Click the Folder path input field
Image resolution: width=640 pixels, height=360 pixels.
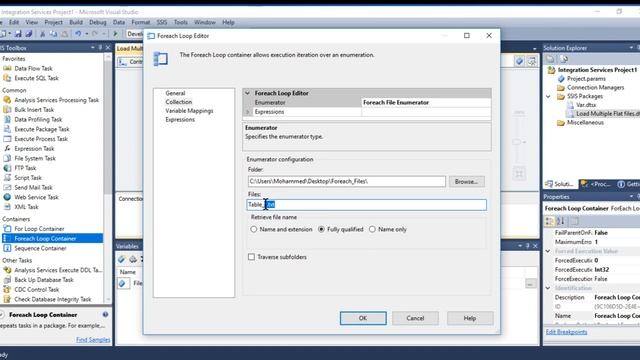click(347, 182)
